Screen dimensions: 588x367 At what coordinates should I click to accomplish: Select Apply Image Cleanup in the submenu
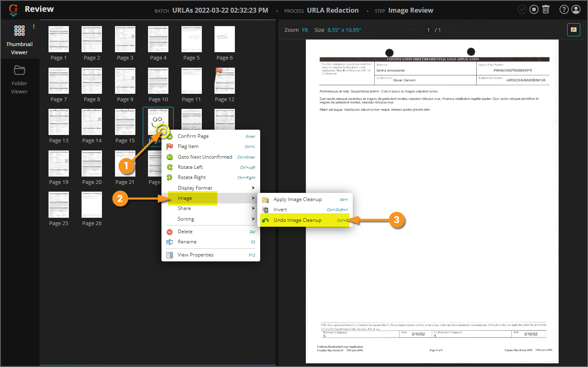(x=305, y=199)
